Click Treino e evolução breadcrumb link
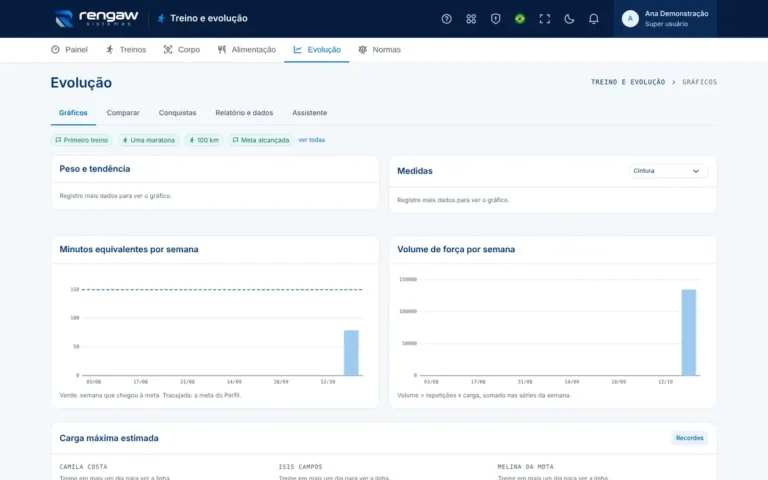768x480 pixels. click(628, 82)
